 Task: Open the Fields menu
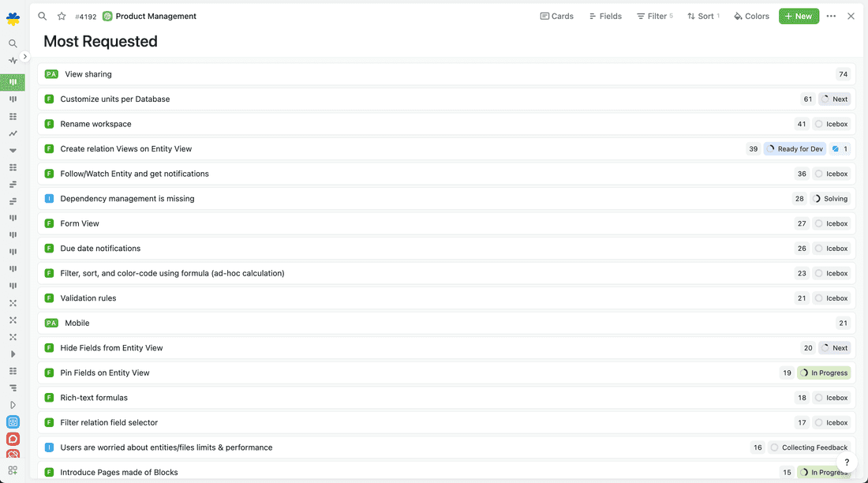click(x=604, y=16)
